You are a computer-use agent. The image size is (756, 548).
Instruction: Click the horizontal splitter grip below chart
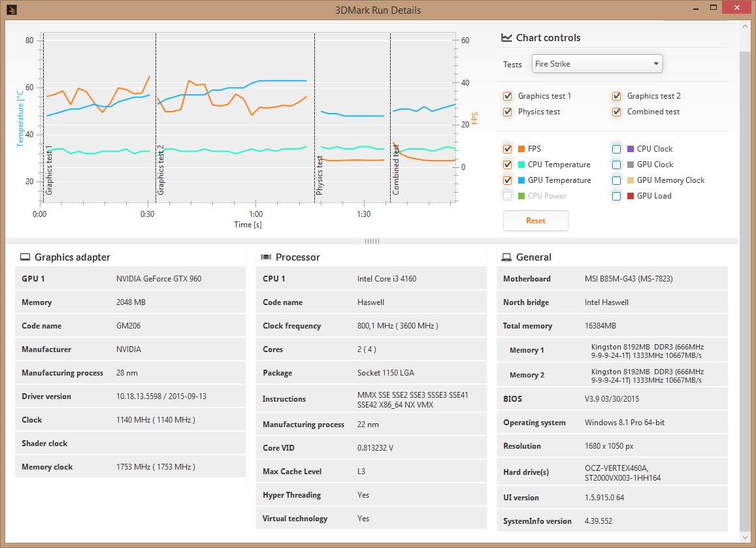coord(372,241)
